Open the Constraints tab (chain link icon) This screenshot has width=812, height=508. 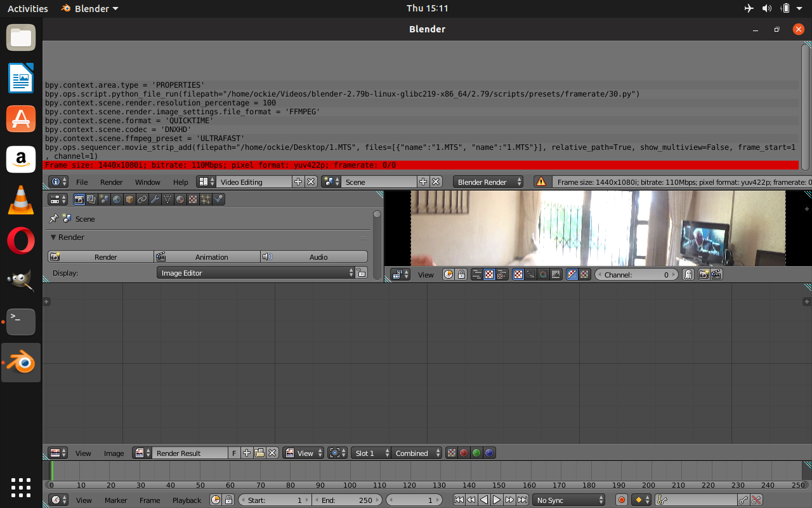pyautogui.click(x=142, y=199)
